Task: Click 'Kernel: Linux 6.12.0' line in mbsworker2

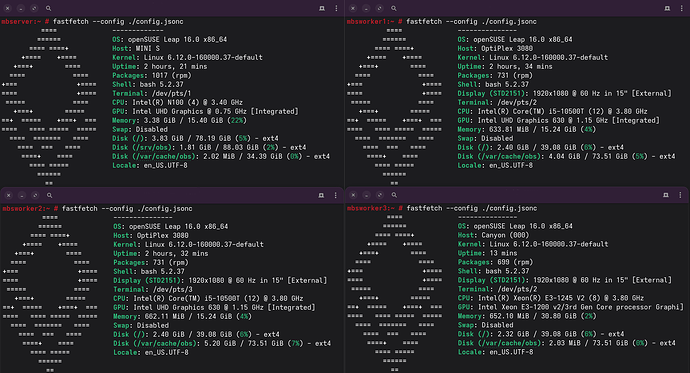Action: (188, 245)
